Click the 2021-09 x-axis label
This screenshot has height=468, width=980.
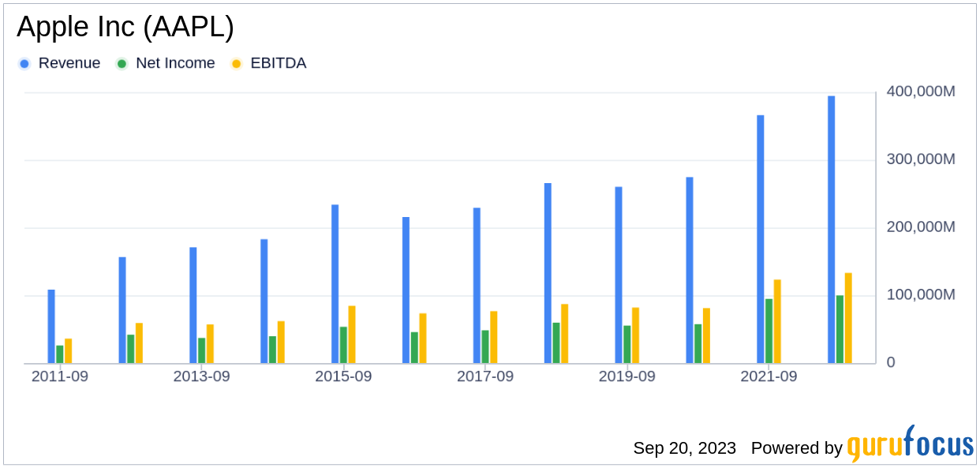[769, 376]
